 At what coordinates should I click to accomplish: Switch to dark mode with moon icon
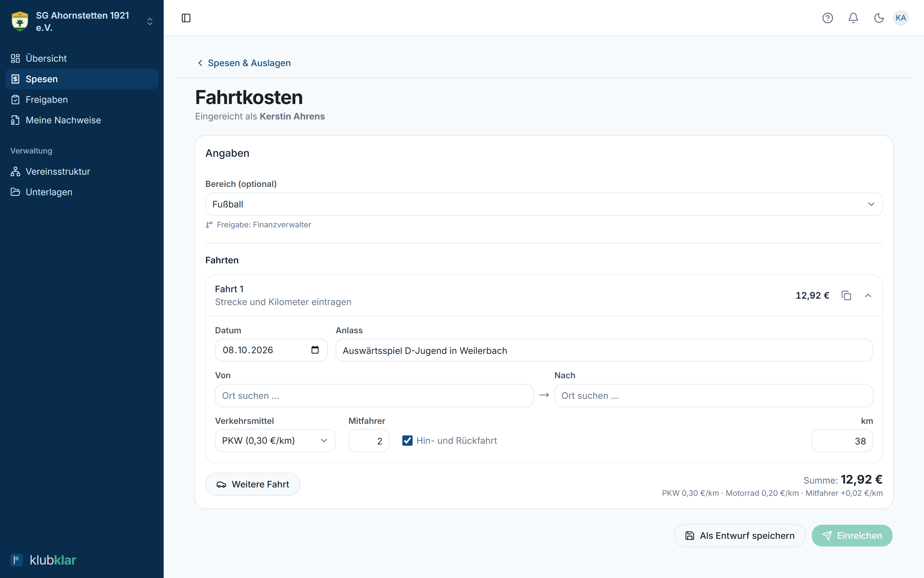click(879, 18)
